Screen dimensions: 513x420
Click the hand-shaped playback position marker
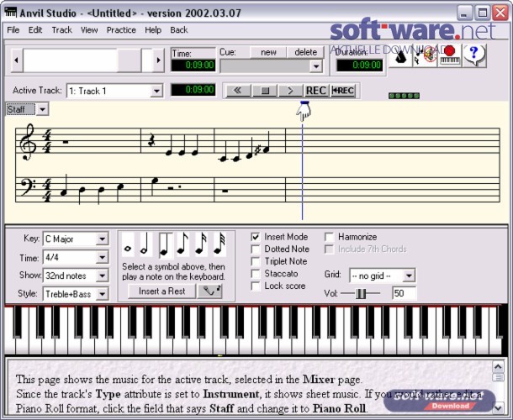click(304, 111)
